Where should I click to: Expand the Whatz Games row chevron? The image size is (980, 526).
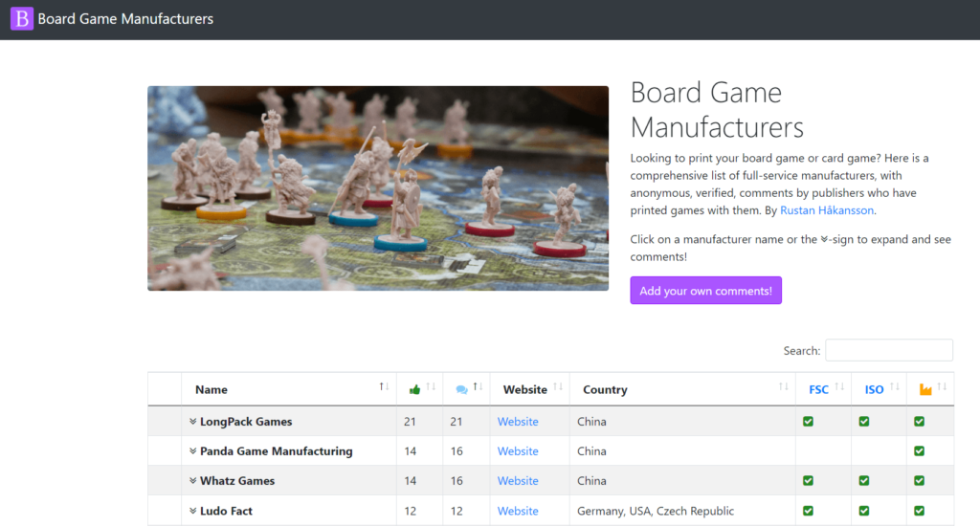tap(192, 481)
